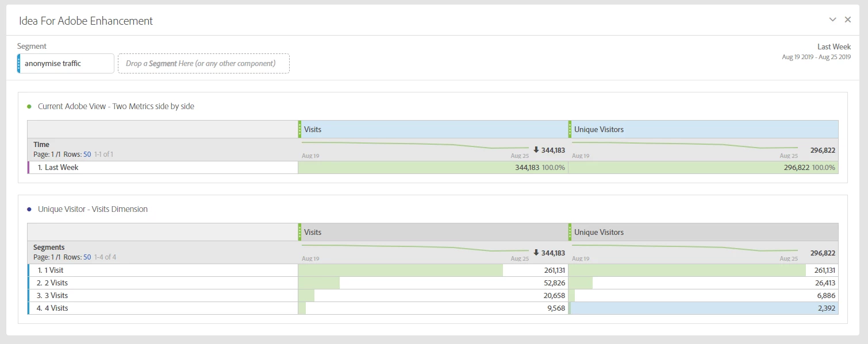868x344 pixels.
Task: Click the 20,658 Visits cell
Action: 433,295
